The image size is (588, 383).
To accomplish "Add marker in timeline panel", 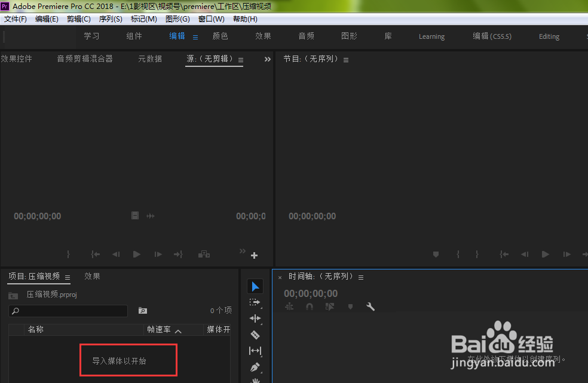I will tap(350, 307).
